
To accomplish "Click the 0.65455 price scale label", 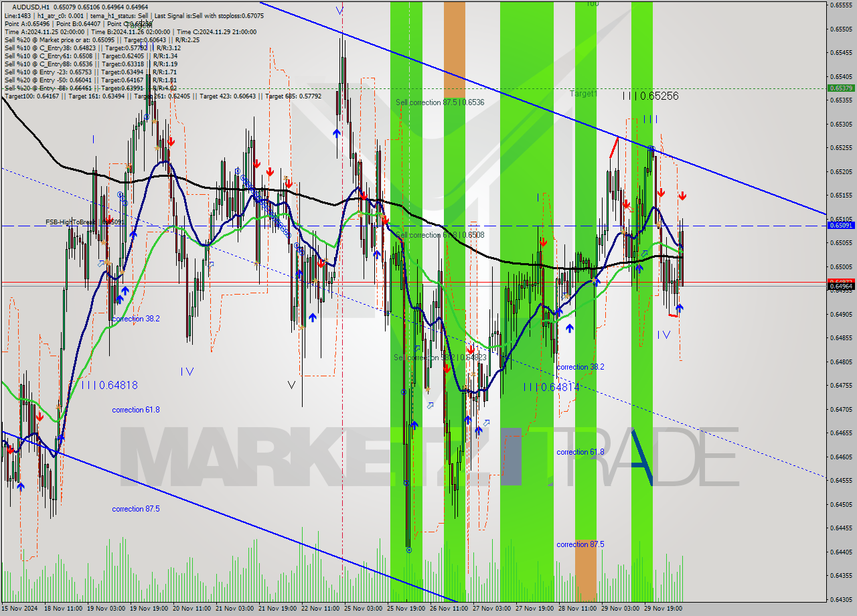I will click(842, 52).
